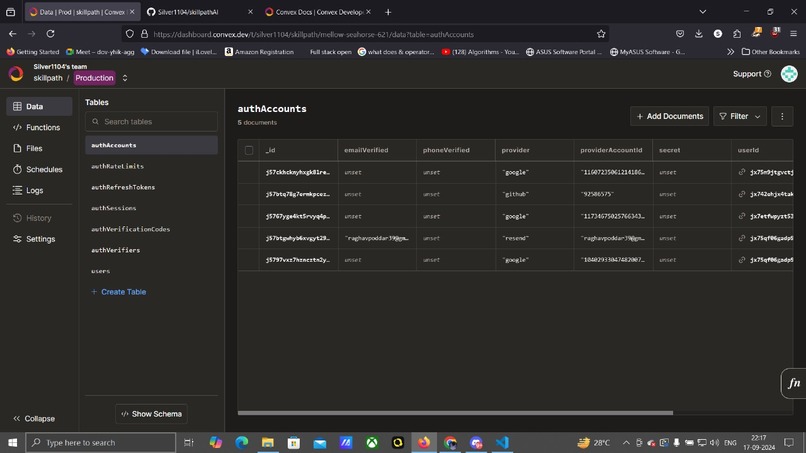The width and height of the screenshot is (806, 453).
Task: Open the function runner fn button
Action: point(794,383)
